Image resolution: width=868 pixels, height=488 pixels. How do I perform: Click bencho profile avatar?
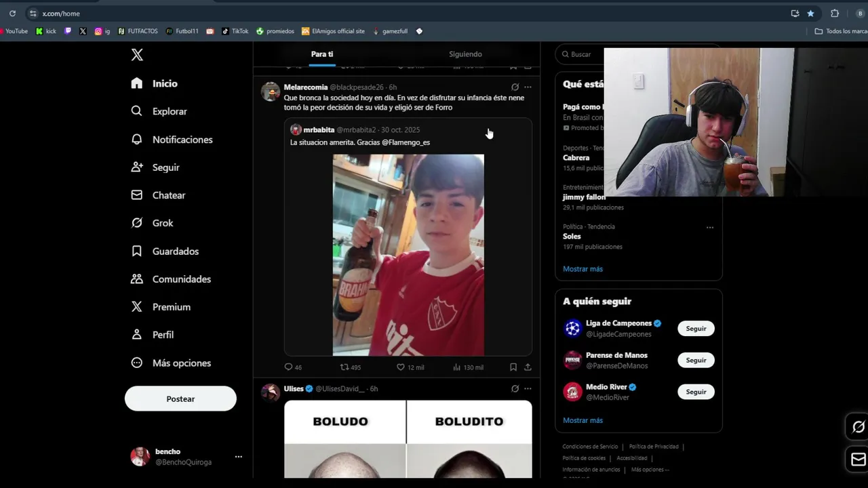pos(140,457)
